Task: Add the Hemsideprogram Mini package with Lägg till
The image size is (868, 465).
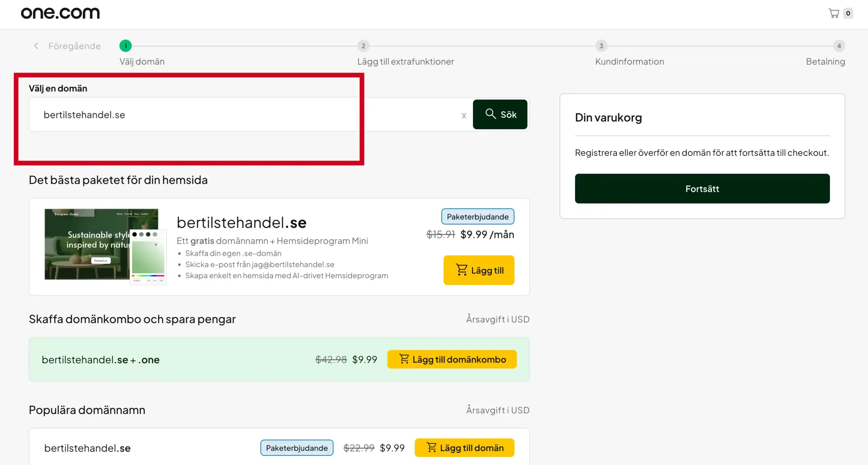Action: click(x=479, y=270)
